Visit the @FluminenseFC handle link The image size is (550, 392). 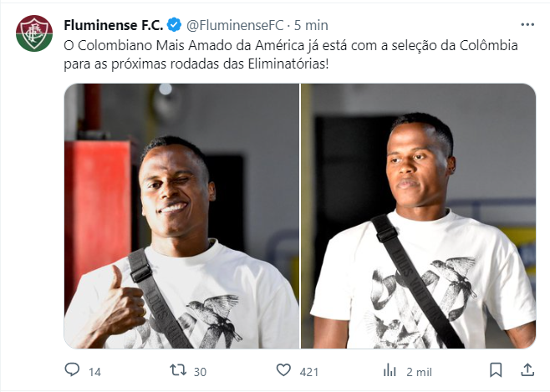[x=235, y=25]
